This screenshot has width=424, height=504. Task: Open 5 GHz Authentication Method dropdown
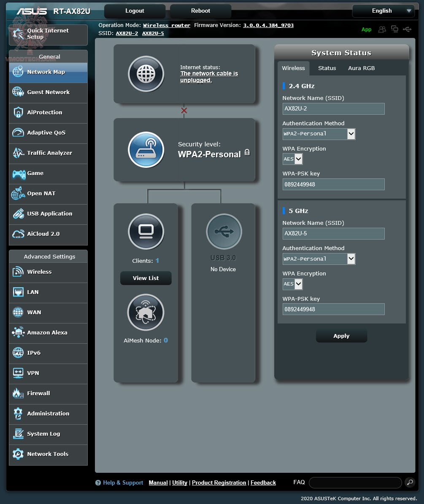[x=319, y=259]
